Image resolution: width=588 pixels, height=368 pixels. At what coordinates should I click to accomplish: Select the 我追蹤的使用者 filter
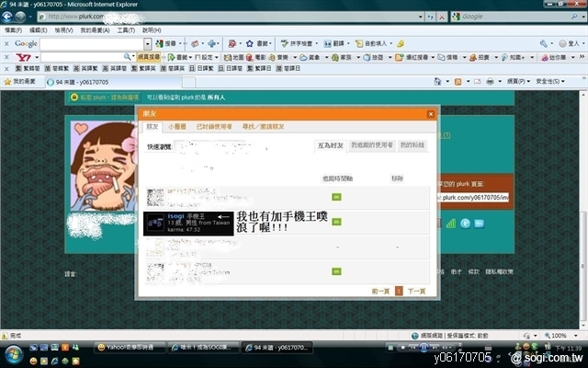(372, 145)
